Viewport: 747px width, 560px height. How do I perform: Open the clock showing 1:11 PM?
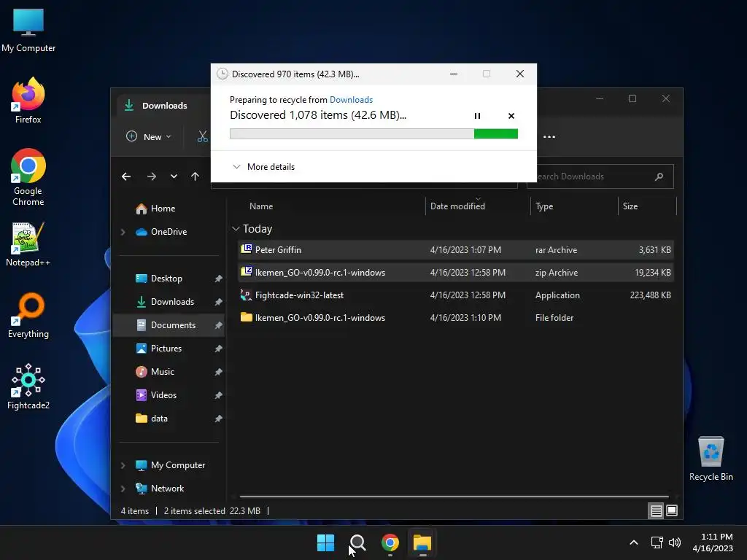click(x=713, y=542)
